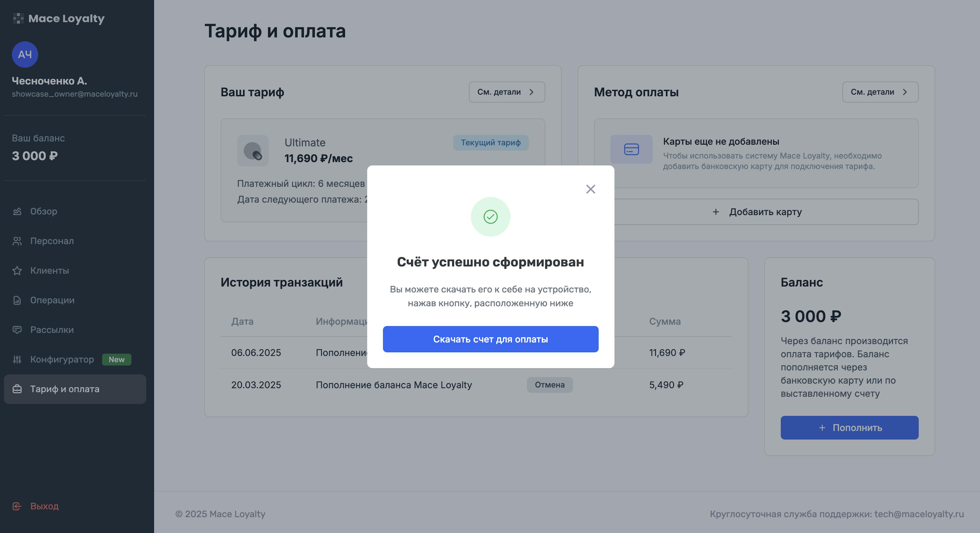The image size is (980, 533).
Task: Click the 'Текущий тариф' badge
Action: point(490,143)
